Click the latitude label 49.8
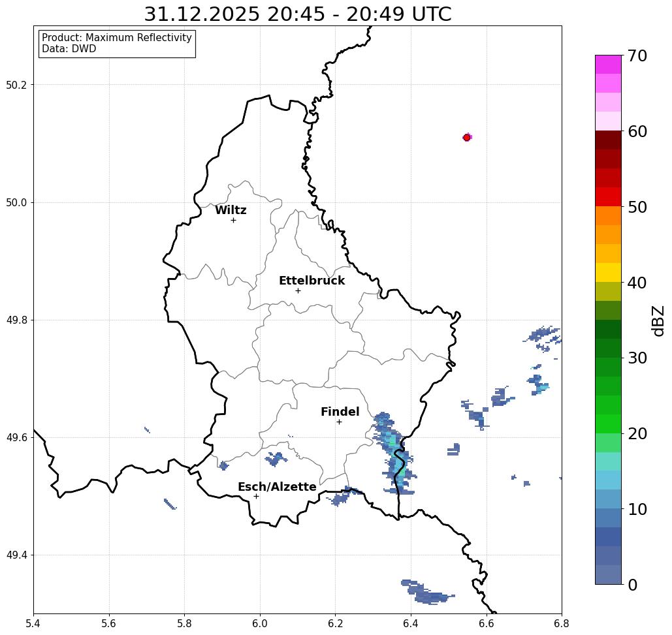Viewport: 672px width, 635px height. pos(16,320)
